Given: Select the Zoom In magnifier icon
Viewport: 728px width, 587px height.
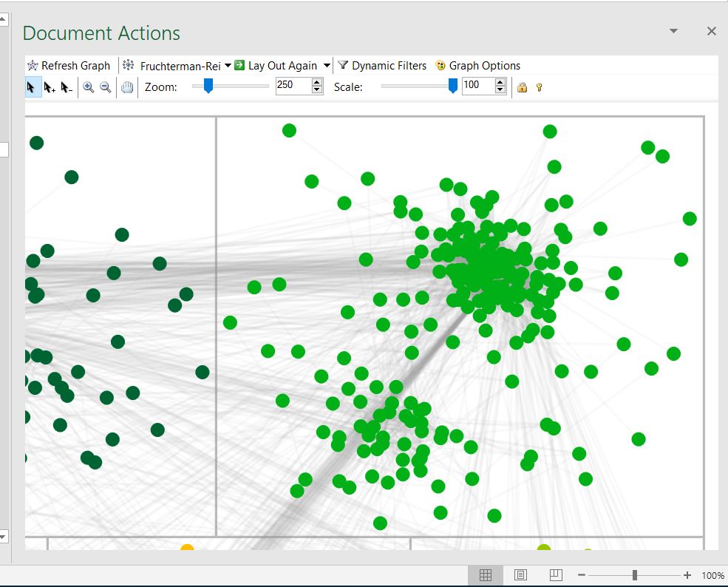Looking at the screenshot, I should (x=89, y=86).
